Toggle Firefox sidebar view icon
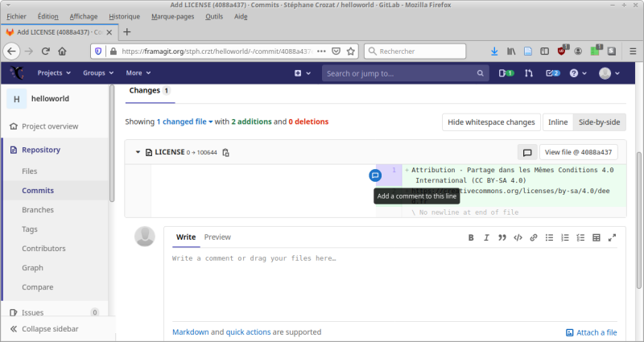Viewport: 644px width, 342px height. click(545, 52)
